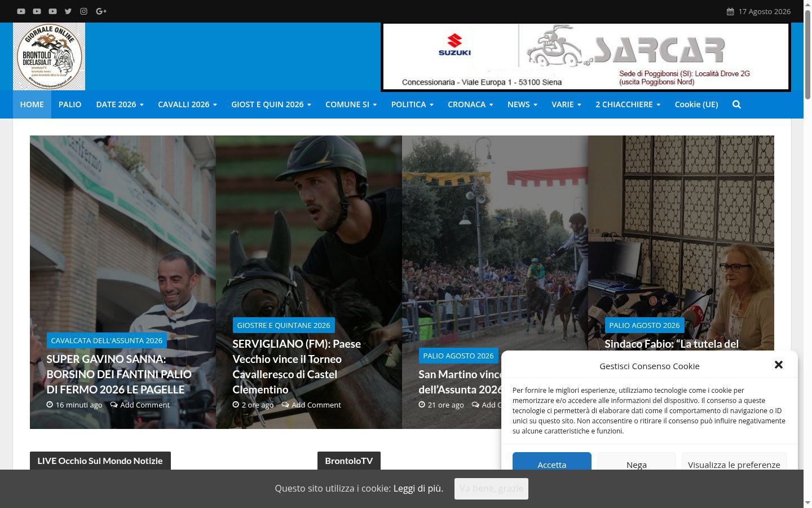Click comment icon on the San Martino article
Screen dimensions: 812x508
(475, 405)
